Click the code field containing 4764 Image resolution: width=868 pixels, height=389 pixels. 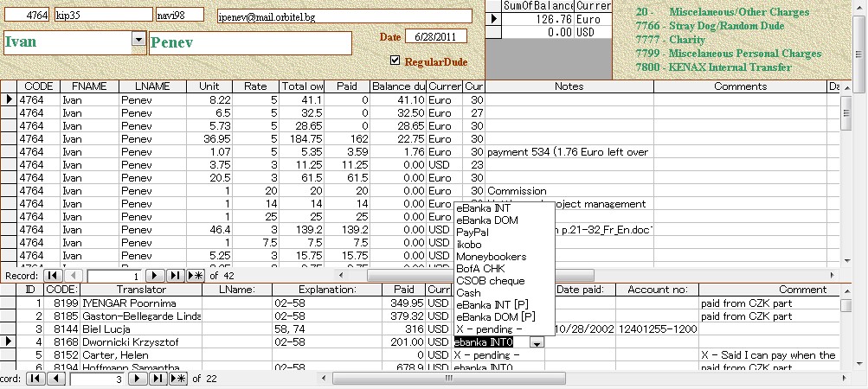click(x=28, y=16)
